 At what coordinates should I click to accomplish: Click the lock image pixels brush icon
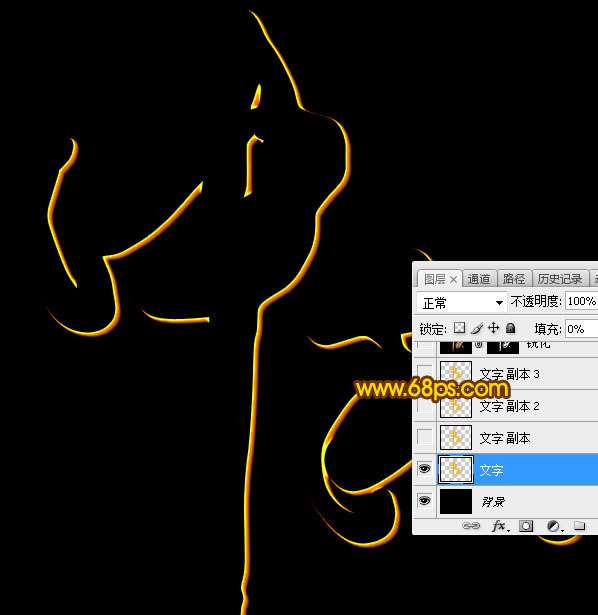pos(477,328)
